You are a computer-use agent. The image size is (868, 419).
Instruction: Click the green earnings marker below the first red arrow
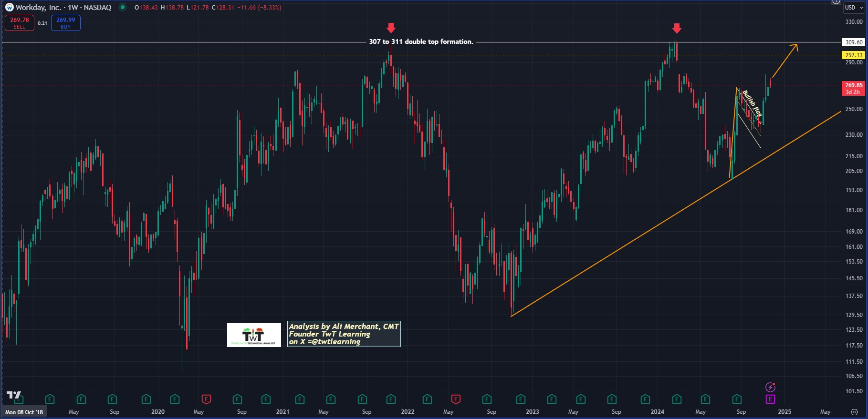point(391,399)
